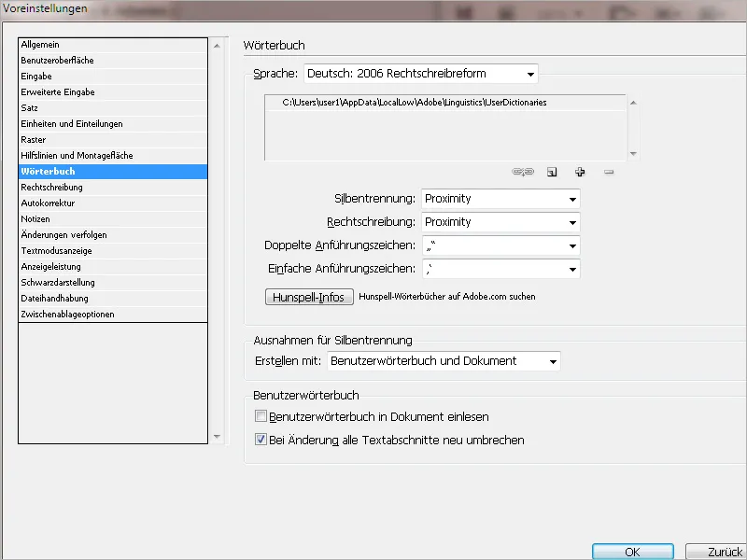The width and height of the screenshot is (747, 560).
Task: Open the Einfache Anführungszeichen dropdown
Action: (x=571, y=269)
